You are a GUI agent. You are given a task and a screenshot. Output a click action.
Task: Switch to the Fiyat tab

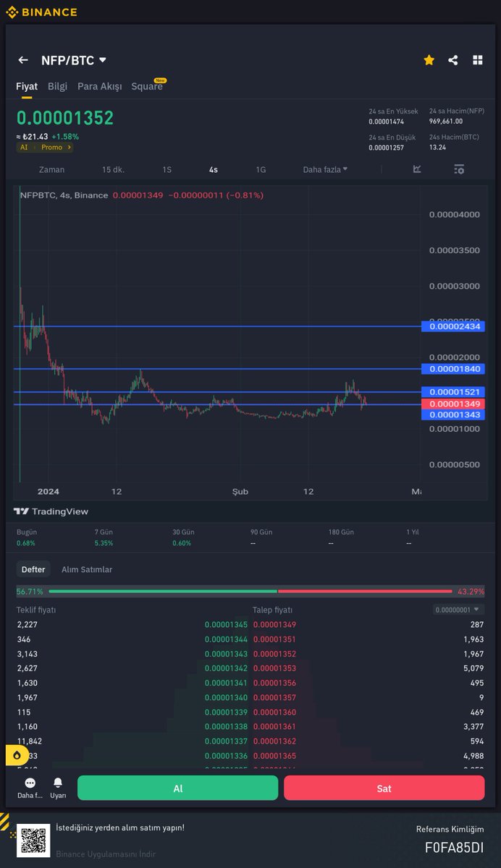(x=27, y=86)
